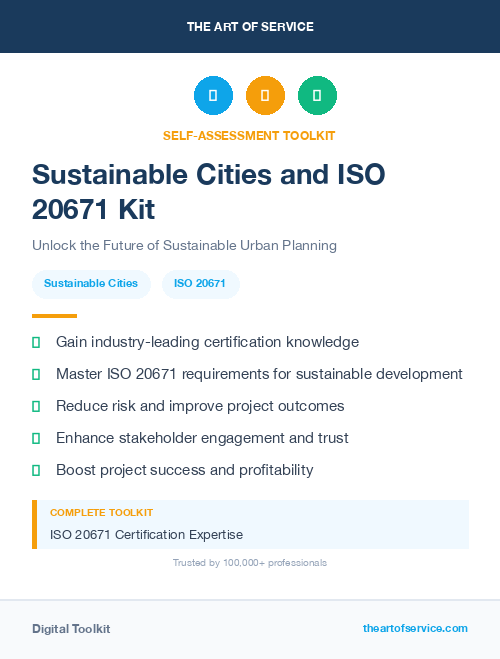Open theartofservice.com link in footer
Screen dimensions: 500x659
point(415,628)
